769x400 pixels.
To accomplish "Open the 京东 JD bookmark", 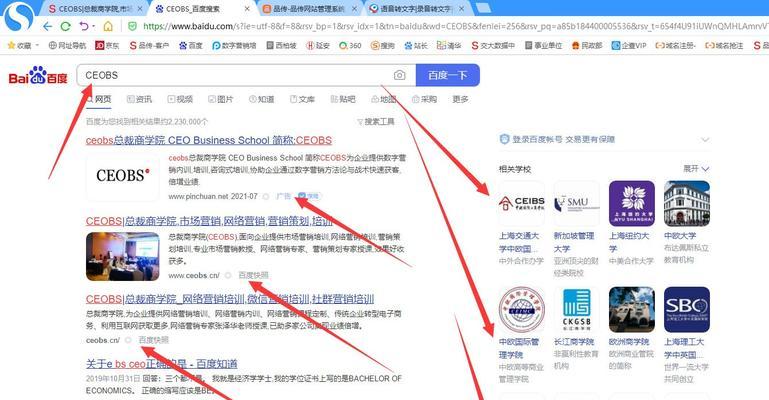I will pos(107,45).
